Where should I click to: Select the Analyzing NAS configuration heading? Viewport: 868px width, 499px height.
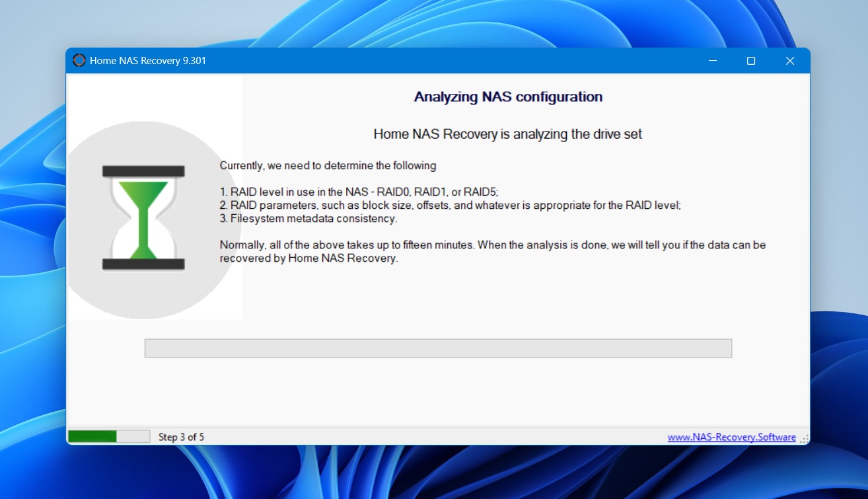click(507, 96)
